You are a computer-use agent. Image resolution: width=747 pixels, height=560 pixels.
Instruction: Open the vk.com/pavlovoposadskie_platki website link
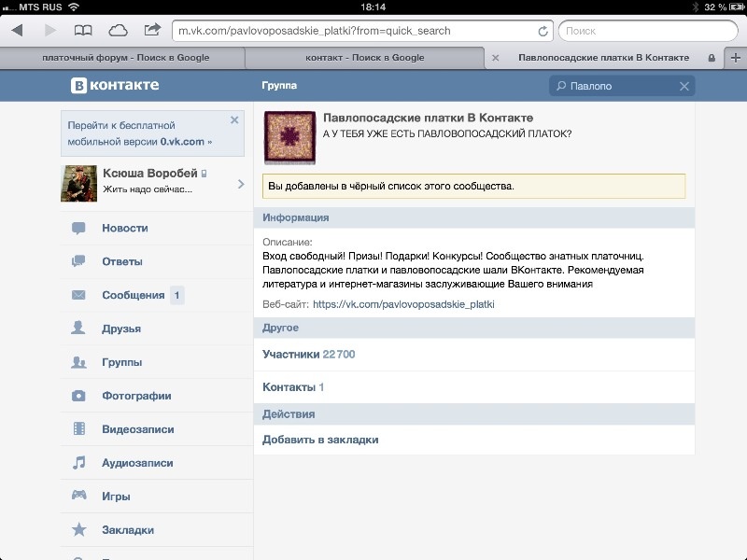[x=403, y=304]
